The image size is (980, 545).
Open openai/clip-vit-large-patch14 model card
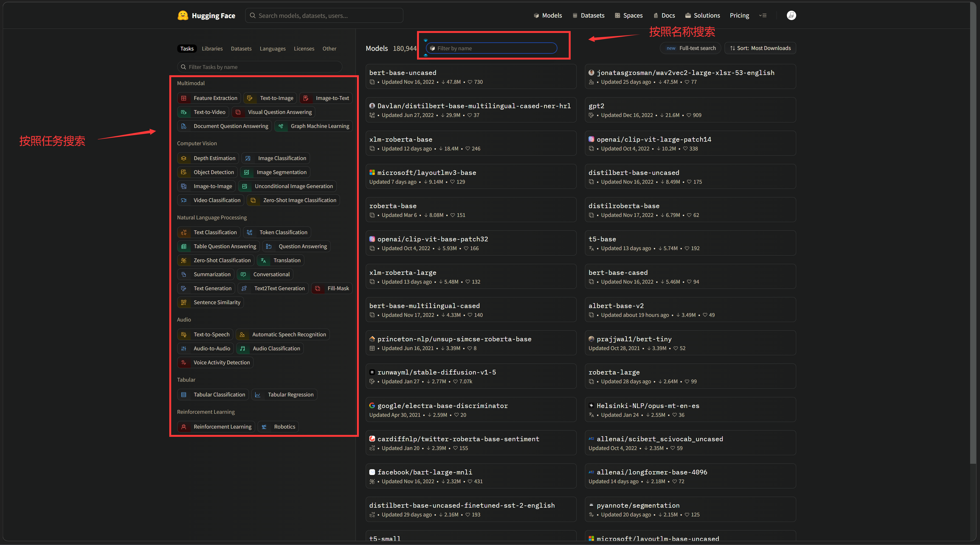click(x=690, y=144)
